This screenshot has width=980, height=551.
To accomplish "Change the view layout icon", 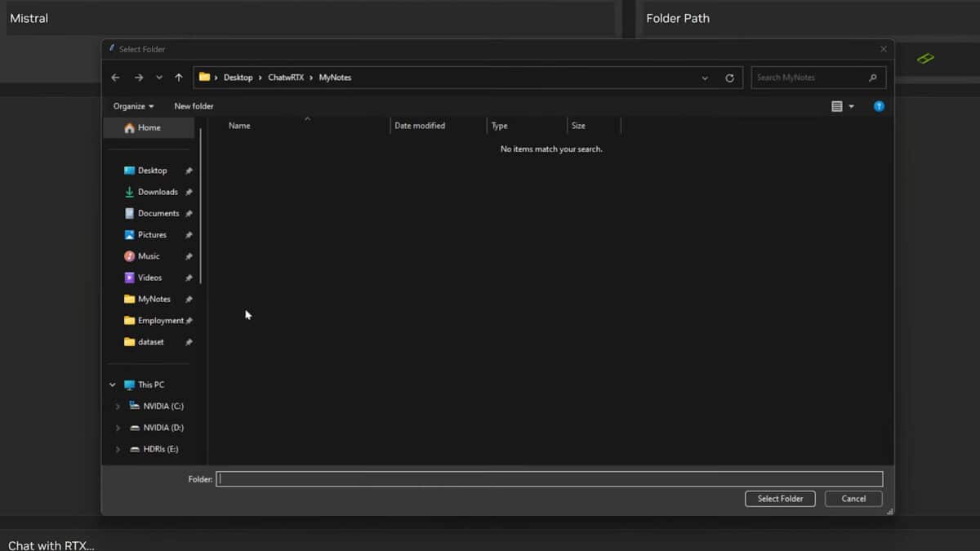I will (836, 106).
